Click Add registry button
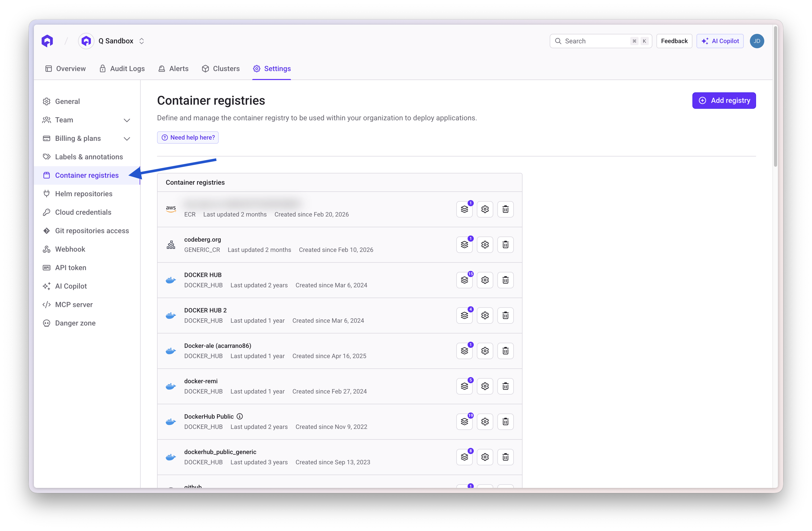812x531 pixels. coord(724,101)
